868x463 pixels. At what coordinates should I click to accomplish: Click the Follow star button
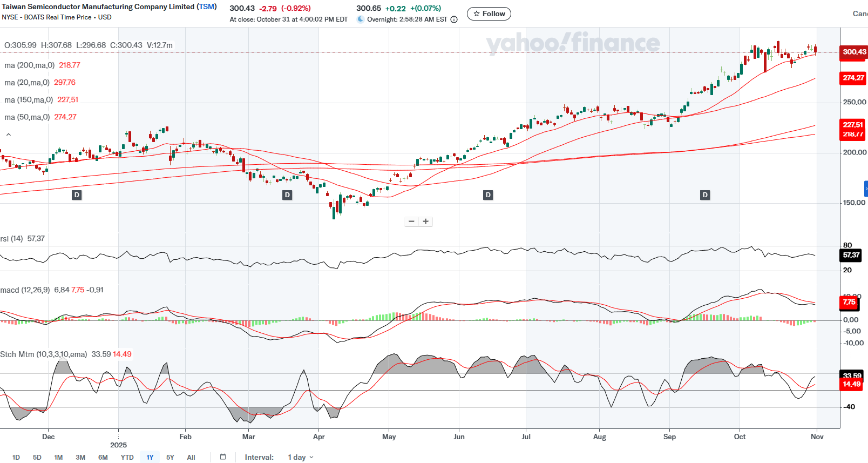pyautogui.click(x=489, y=14)
